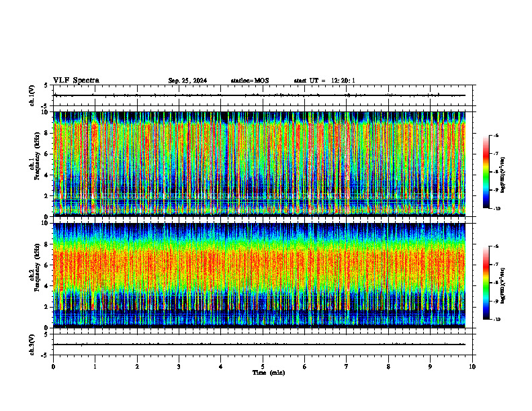Click the "-7" tick on ch.2 color bar
The image size is (532, 411).
[496, 265]
